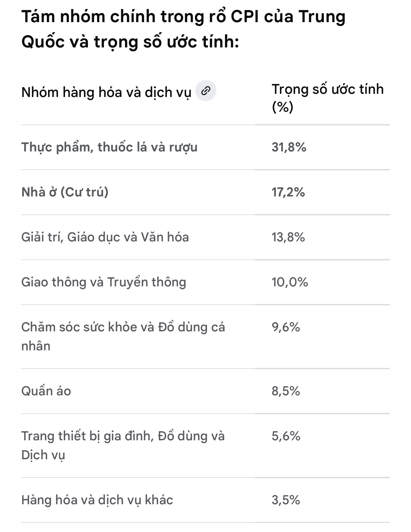The width and height of the screenshot is (411, 532).
Task: Click "Giao thông và Truyền thông" row label
Action: coord(104,282)
